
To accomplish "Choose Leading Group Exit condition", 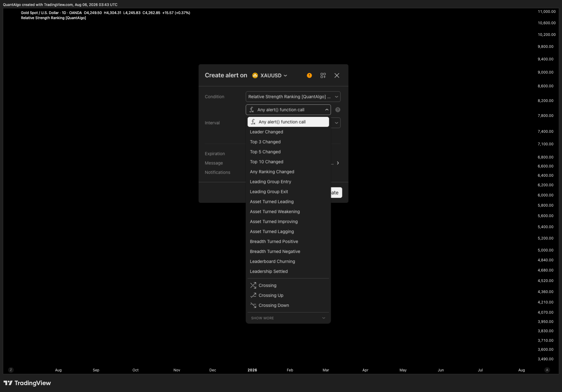I will pyautogui.click(x=288, y=192).
